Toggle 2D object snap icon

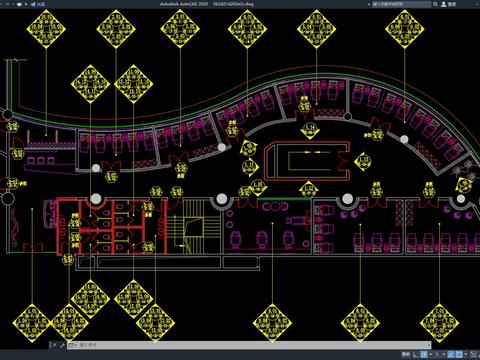(459, 354)
